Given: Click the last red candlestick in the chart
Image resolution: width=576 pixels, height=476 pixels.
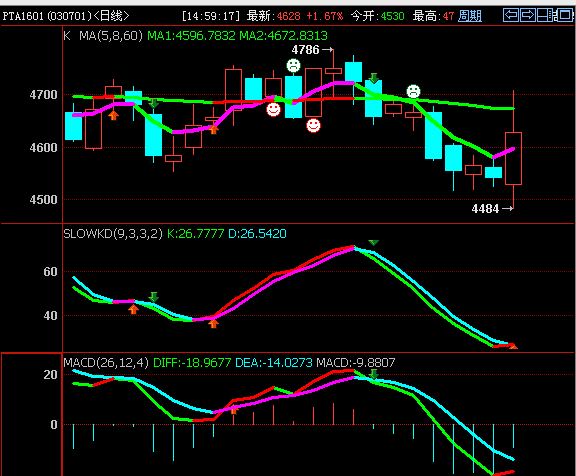Looking at the screenshot, I should click(x=514, y=158).
